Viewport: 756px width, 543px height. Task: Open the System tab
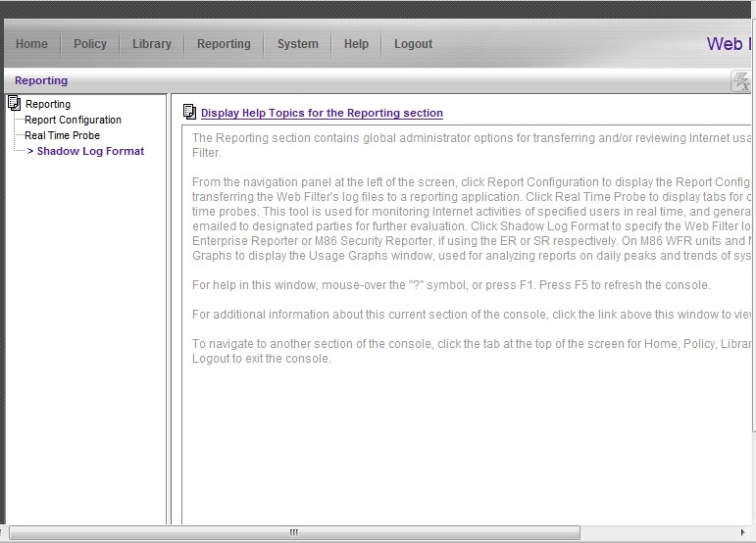pyautogui.click(x=297, y=44)
